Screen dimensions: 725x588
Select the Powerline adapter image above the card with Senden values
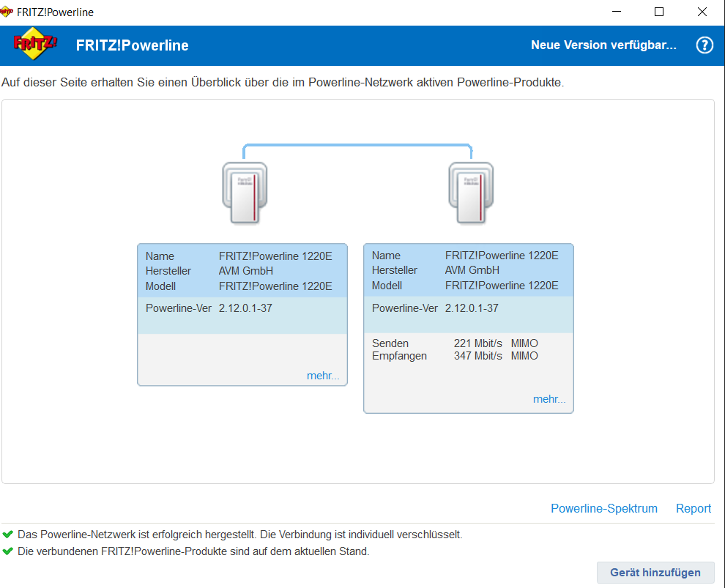(x=471, y=193)
